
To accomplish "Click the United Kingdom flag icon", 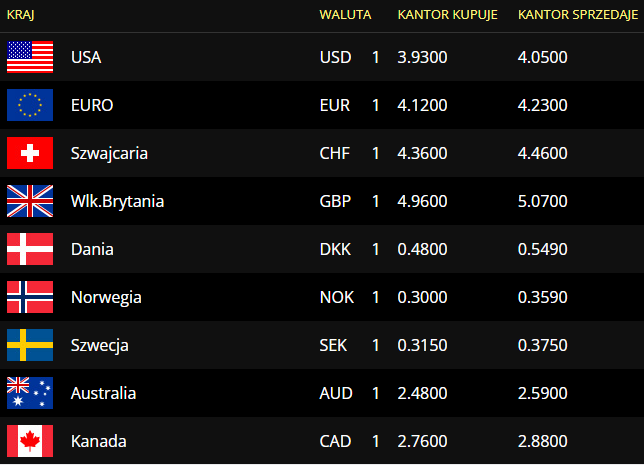I will coord(30,201).
